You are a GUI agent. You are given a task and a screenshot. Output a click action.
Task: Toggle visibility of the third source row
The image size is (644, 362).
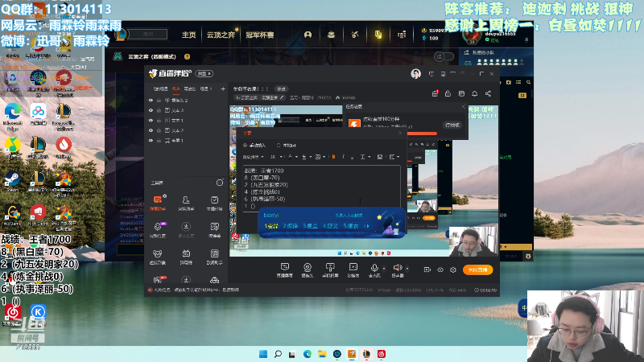(151, 120)
